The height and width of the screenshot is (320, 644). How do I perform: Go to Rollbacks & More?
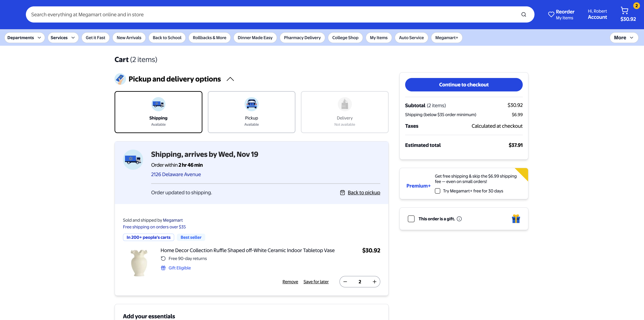(209, 38)
